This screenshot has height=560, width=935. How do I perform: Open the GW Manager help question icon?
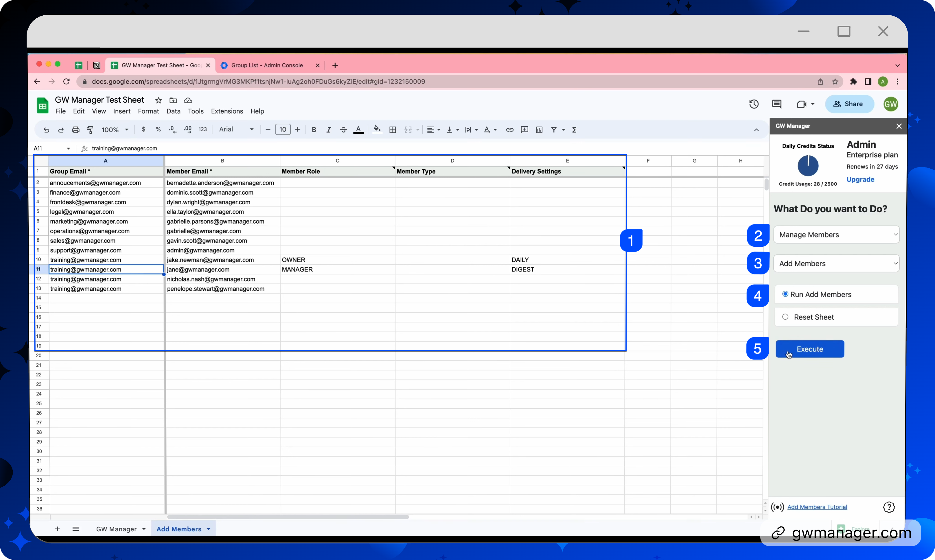(889, 507)
